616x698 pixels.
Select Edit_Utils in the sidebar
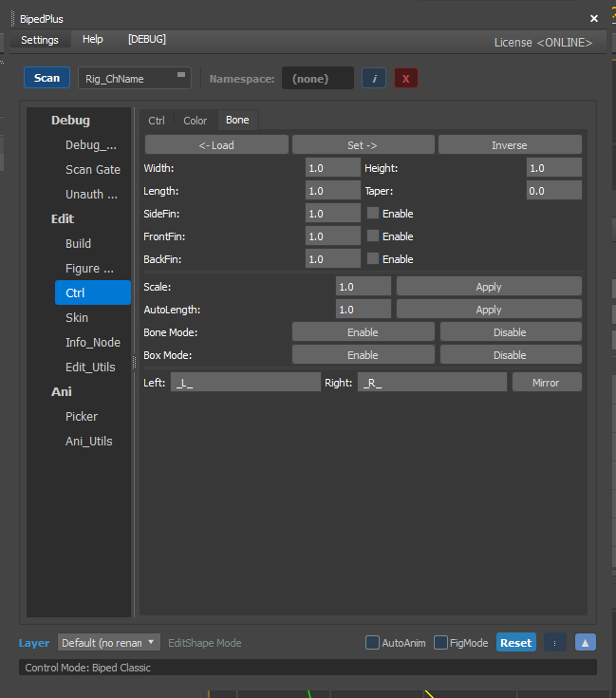92,368
